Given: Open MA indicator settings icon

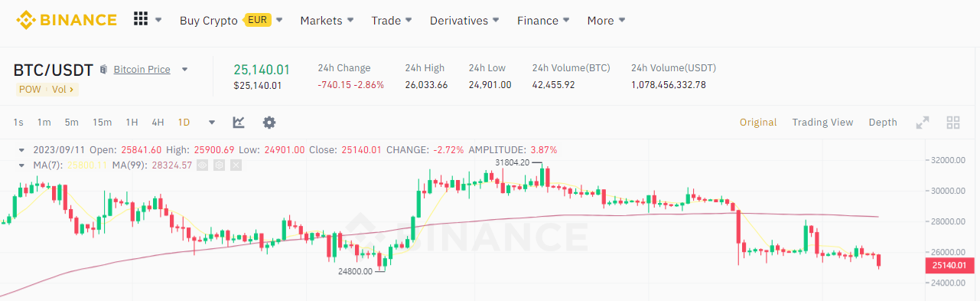Looking at the screenshot, I should 219,165.
